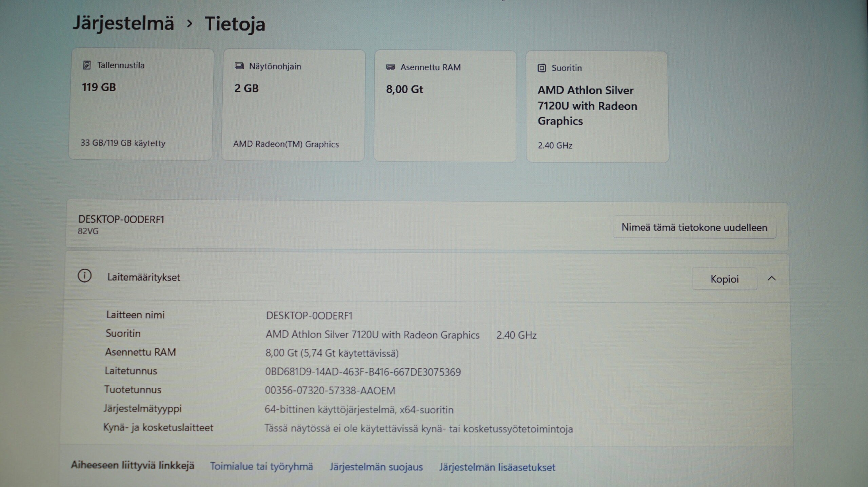868x487 pixels.
Task: Open the Näytönohjain 2 GB card
Action: (293, 106)
